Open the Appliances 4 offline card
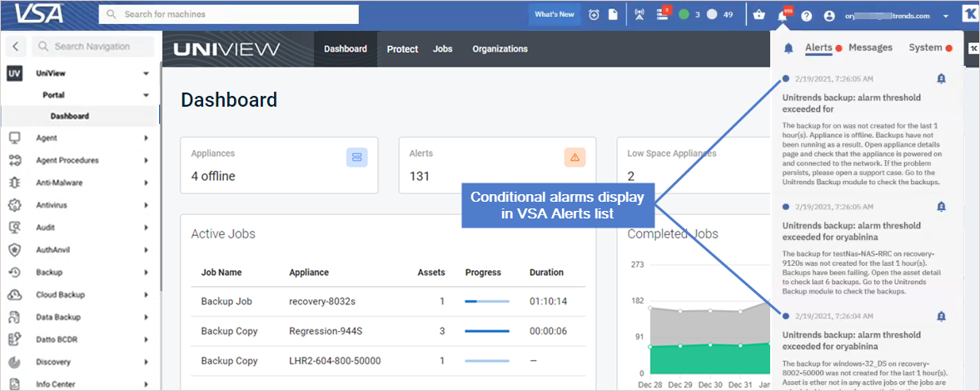Viewport: 980px width, 391px height. click(x=279, y=165)
